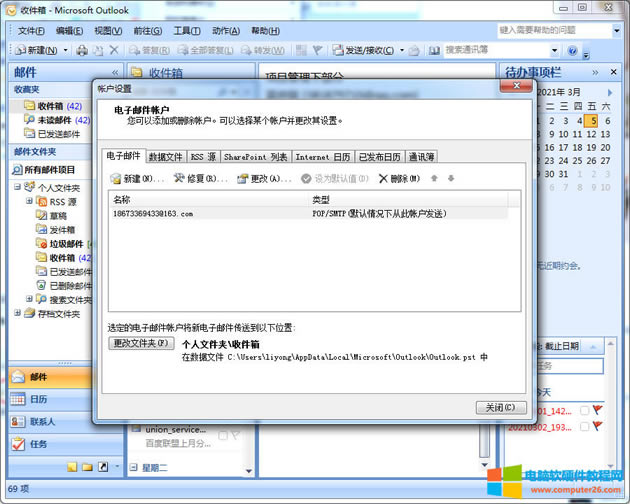Open address book search dropdown arrow
Viewport: 630px width, 504px height.
click(x=554, y=50)
